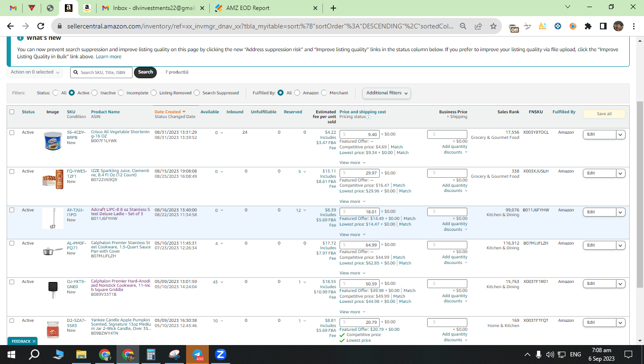Image resolution: width=644 pixels, height=364 pixels.
Task: Open the pricing status info icon
Action: tap(368, 117)
